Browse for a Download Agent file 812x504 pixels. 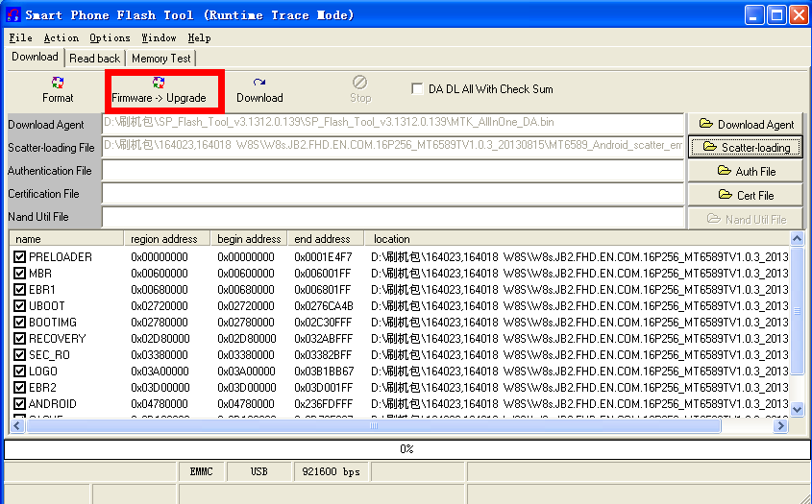click(x=746, y=124)
